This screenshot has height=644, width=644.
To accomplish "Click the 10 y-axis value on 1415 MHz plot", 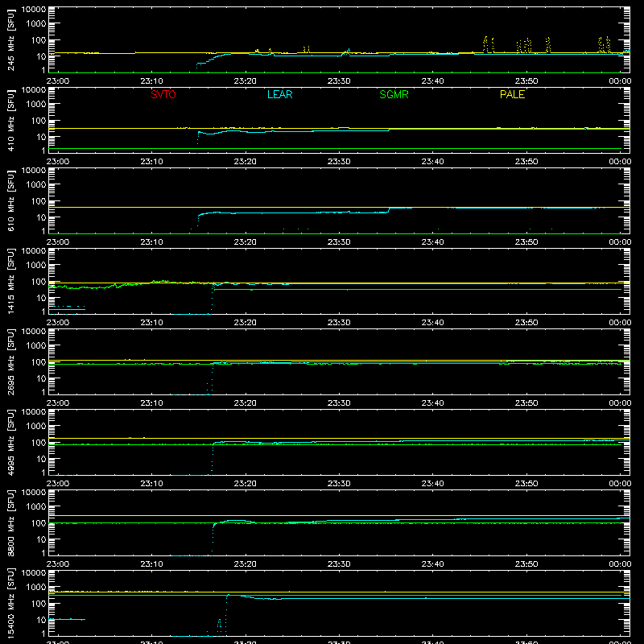I will [41, 298].
